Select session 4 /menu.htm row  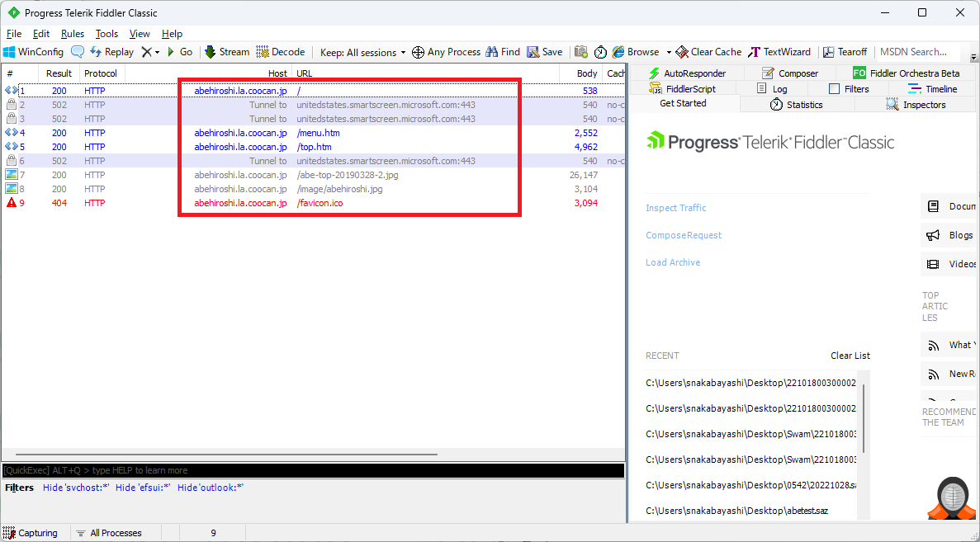313,132
